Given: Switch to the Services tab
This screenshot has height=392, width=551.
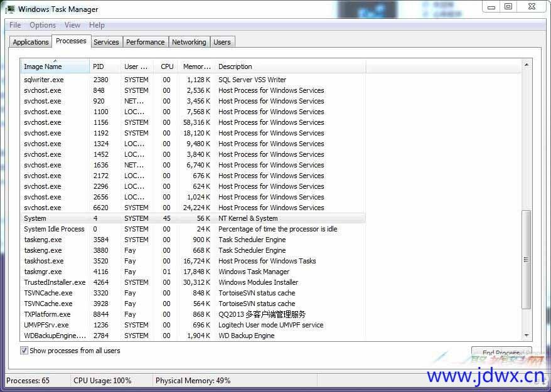Looking at the screenshot, I should click(x=106, y=42).
